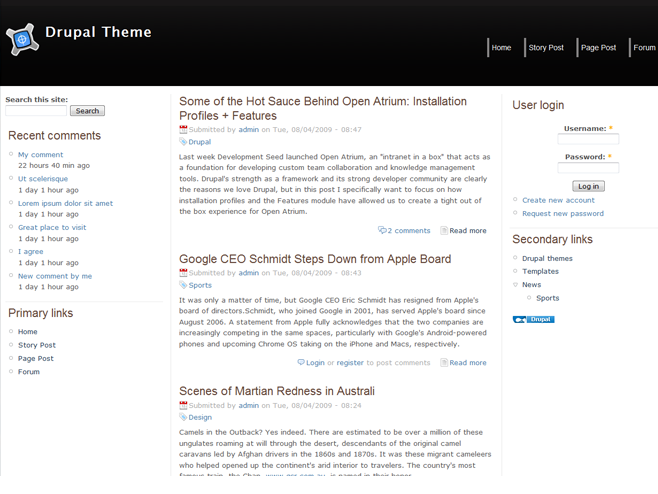Go to Home in Primary links
The width and height of the screenshot is (658, 494).
click(x=28, y=332)
